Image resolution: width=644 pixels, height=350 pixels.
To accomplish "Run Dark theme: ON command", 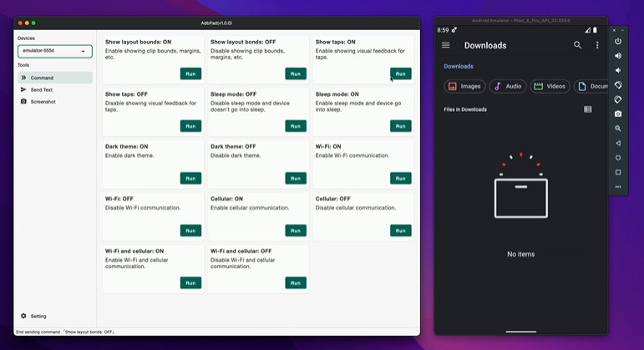I will (x=190, y=178).
